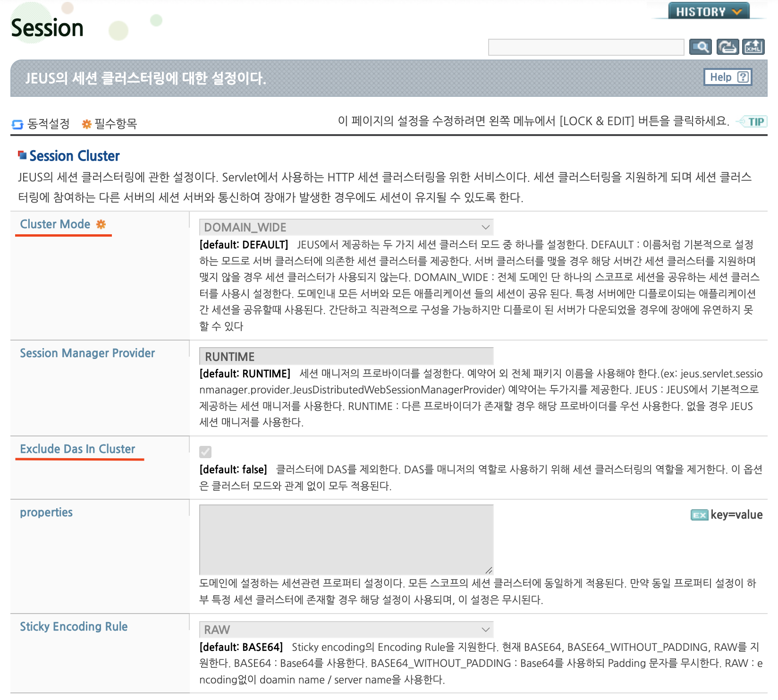Click the search magnifier icon

700,47
